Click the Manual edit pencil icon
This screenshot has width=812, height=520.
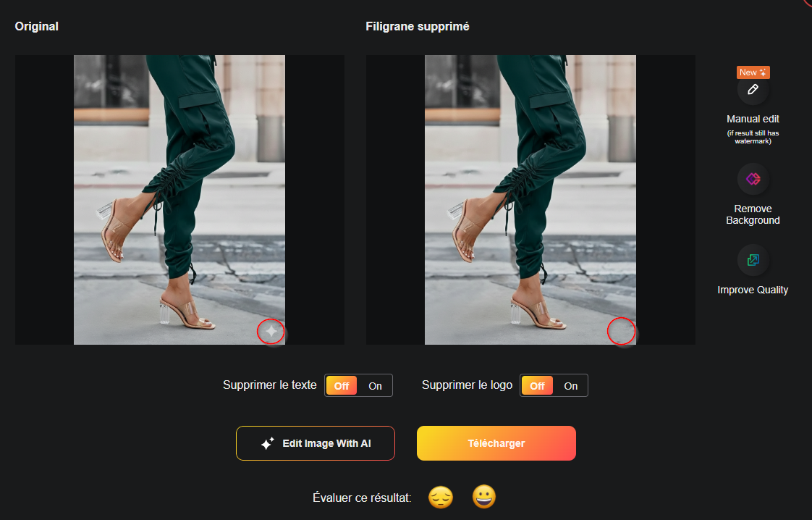tap(753, 90)
